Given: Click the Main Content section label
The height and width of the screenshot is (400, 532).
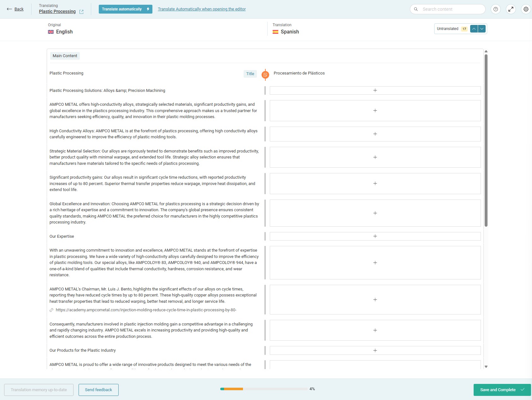Looking at the screenshot, I should [x=65, y=56].
